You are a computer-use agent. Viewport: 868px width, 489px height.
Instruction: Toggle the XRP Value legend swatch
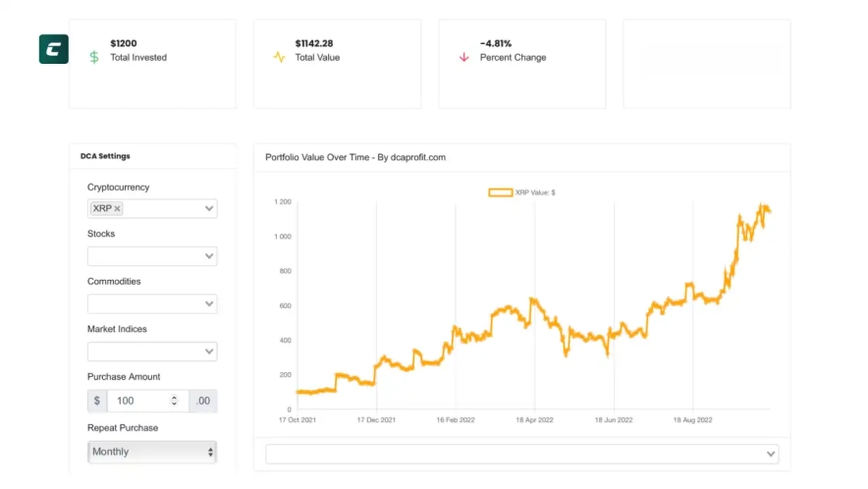pyautogui.click(x=501, y=192)
